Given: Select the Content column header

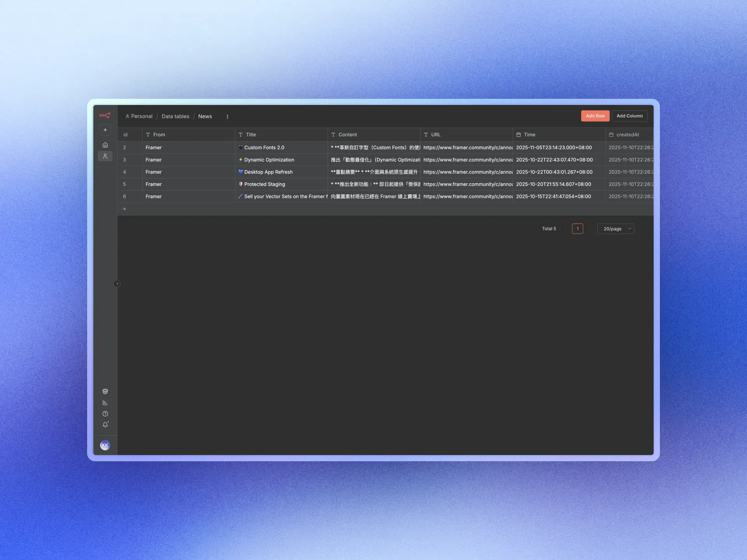Looking at the screenshot, I should (x=374, y=135).
